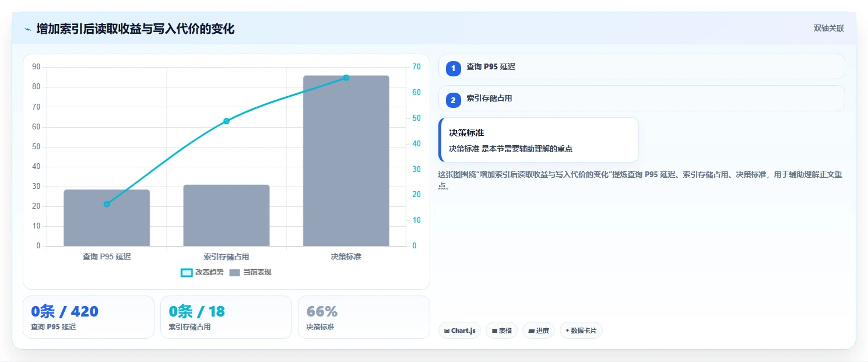Click the 改善趋势 teal legend swatch

[x=187, y=273]
